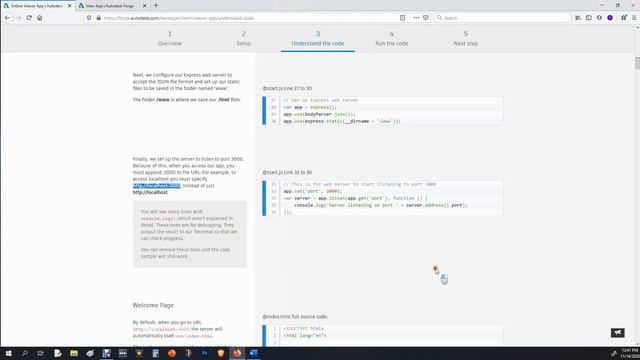The image size is (640, 360).
Task: Click the start.js Line 32 to 36 label
Action: click(287, 172)
